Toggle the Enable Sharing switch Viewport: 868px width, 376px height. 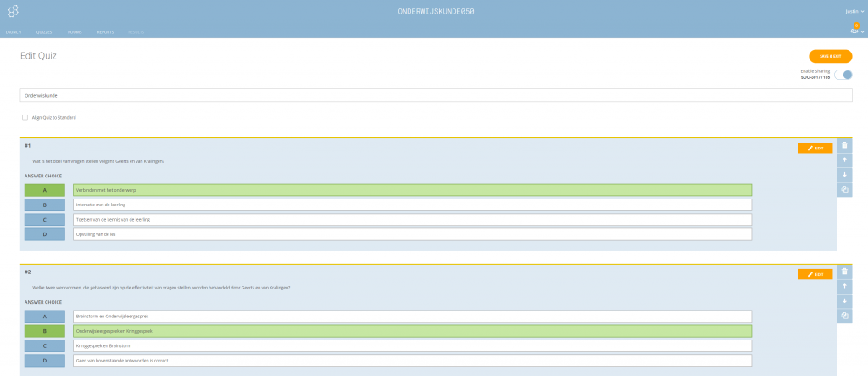[843, 75]
